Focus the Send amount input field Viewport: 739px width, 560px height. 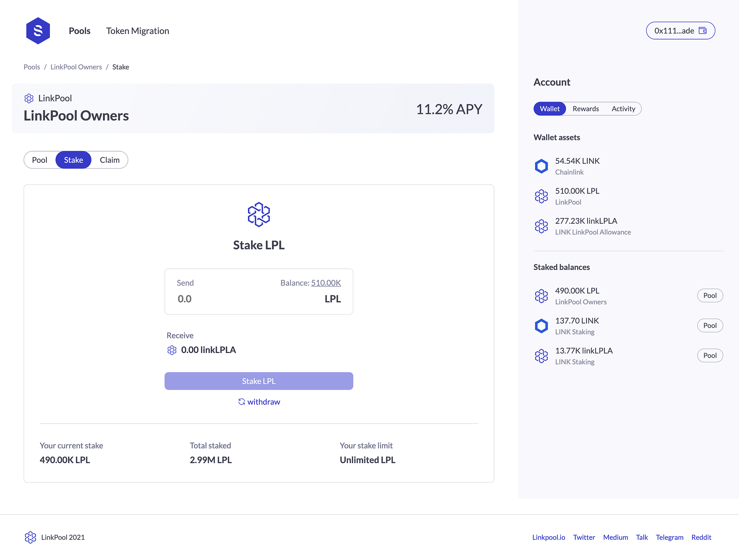click(x=259, y=292)
